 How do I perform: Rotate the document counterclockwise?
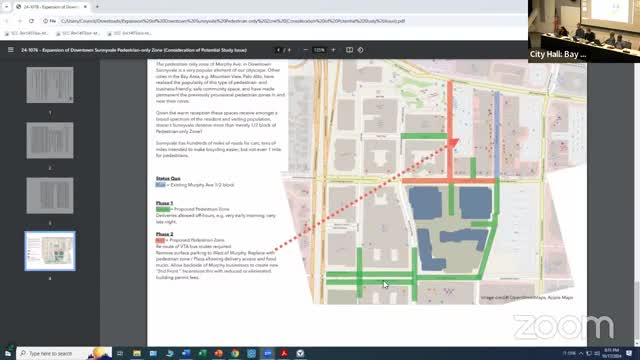(x=360, y=50)
